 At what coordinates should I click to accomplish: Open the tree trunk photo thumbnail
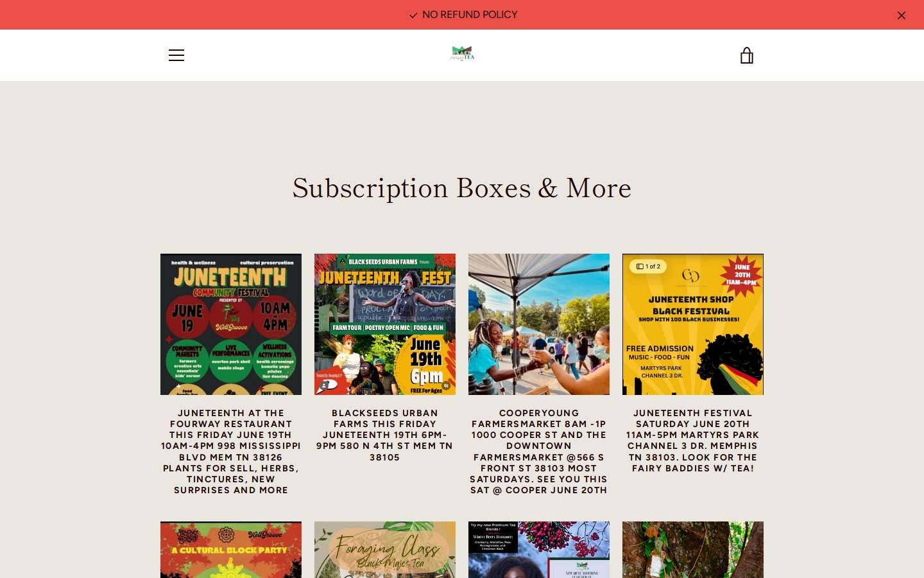[x=693, y=550]
